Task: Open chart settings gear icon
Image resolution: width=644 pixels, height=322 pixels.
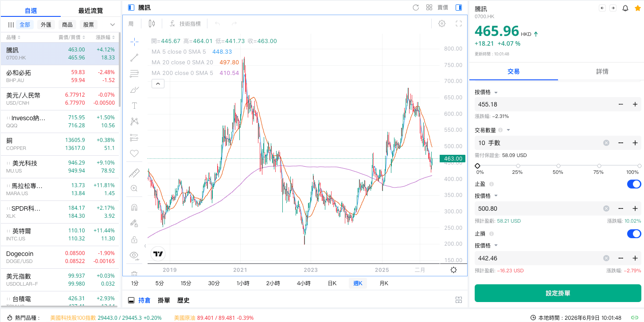Action: [x=442, y=24]
